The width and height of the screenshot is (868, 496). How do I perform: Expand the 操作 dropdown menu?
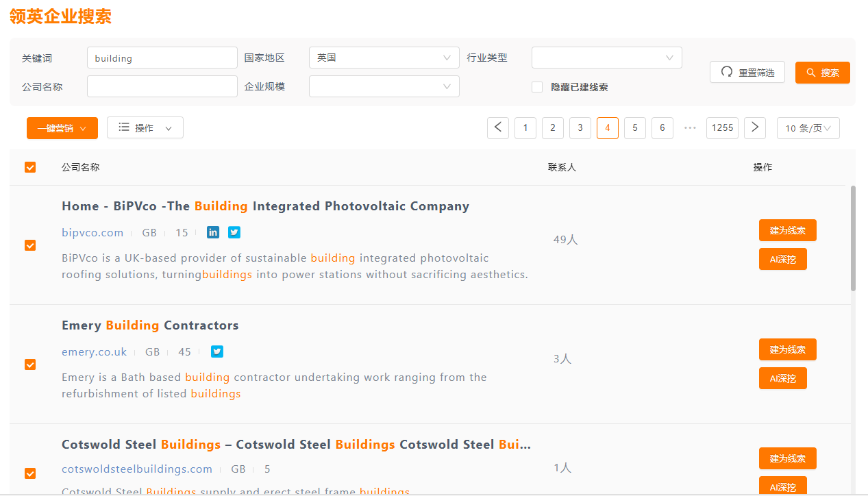[145, 128]
